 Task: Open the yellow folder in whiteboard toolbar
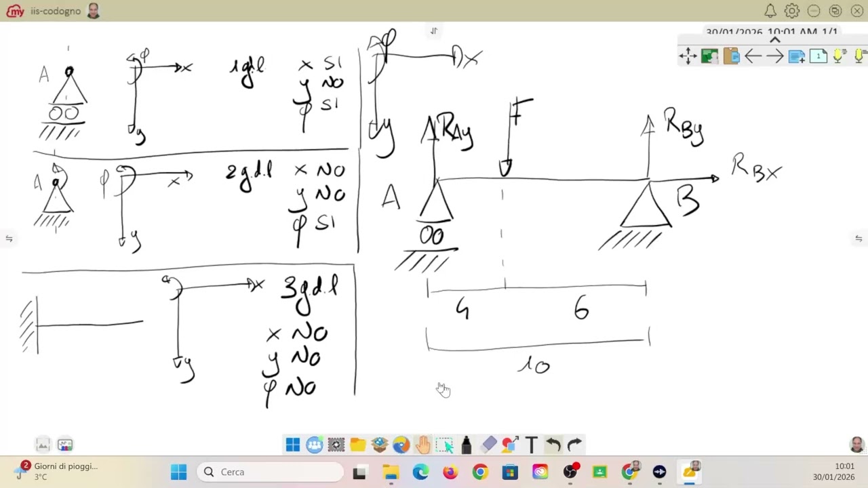[x=358, y=445]
